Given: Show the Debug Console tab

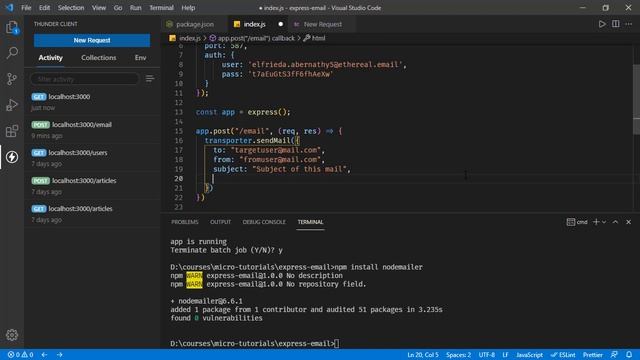Looking at the screenshot, I should point(264,222).
